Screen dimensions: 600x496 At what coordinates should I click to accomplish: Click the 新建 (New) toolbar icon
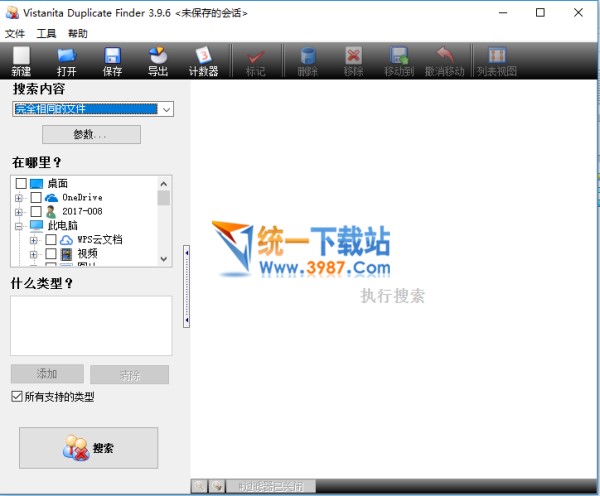[x=21, y=61]
